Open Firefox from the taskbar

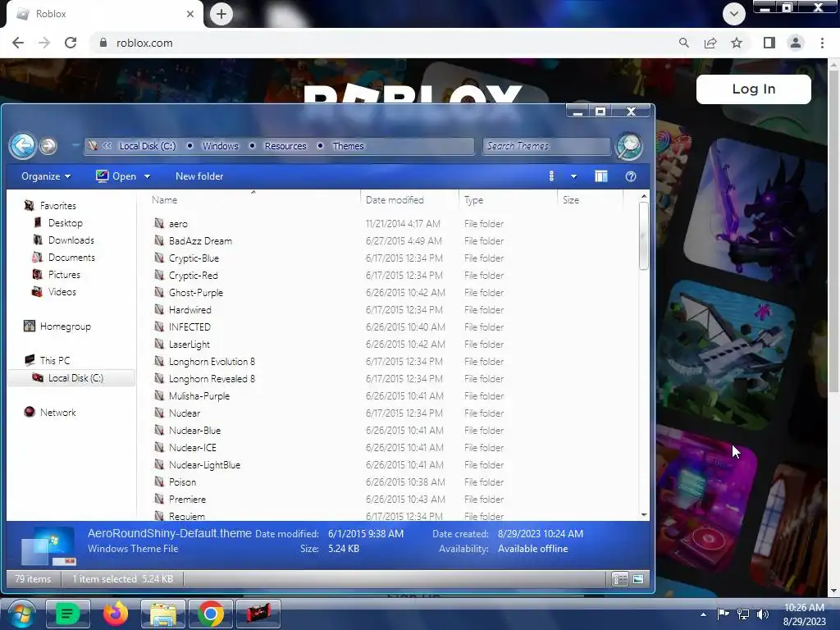click(x=116, y=614)
